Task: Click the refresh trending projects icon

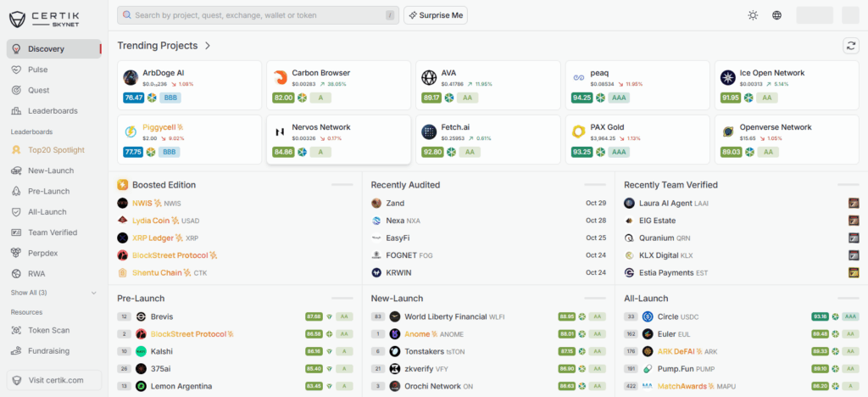Action: click(850, 46)
